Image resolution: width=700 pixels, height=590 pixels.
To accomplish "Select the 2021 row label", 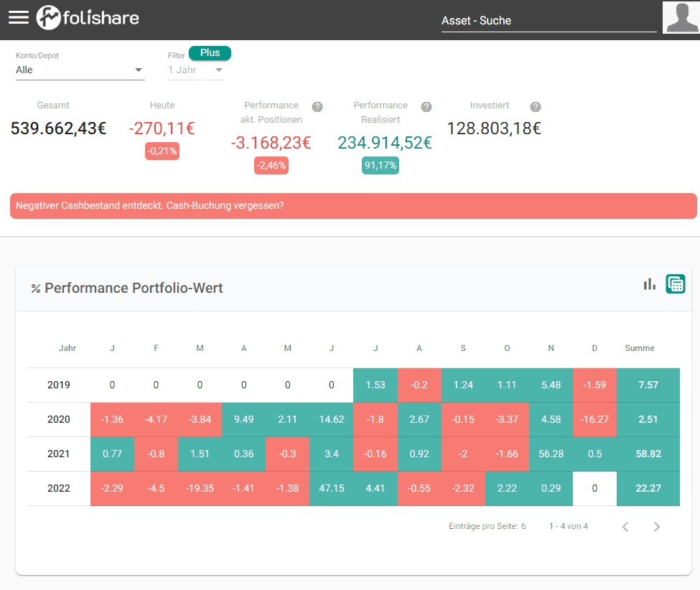I will 58,454.
